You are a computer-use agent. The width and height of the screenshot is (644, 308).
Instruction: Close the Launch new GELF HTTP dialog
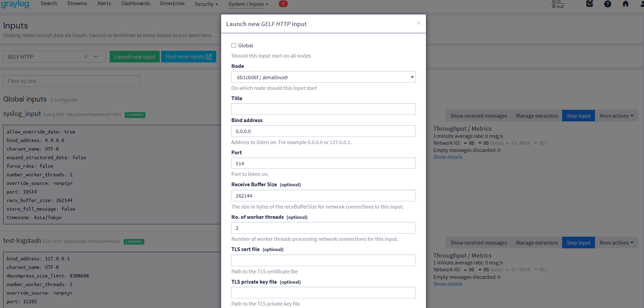coord(418,23)
